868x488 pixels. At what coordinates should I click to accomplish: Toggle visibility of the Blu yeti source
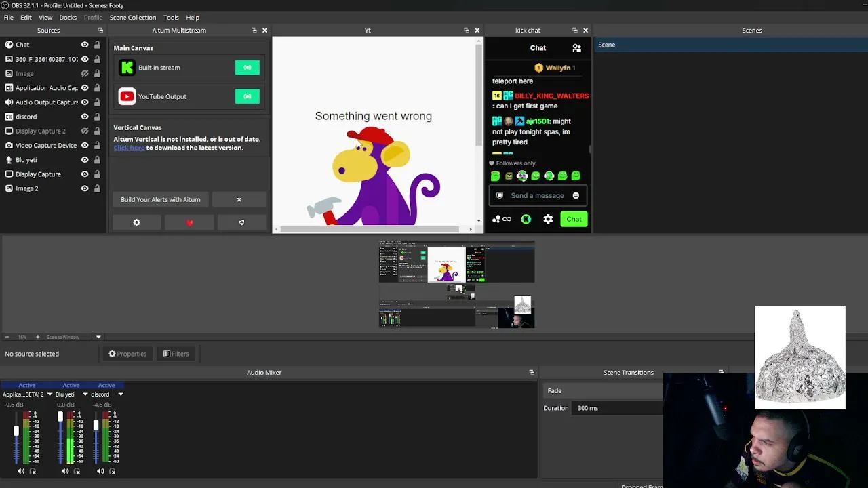tap(85, 159)
